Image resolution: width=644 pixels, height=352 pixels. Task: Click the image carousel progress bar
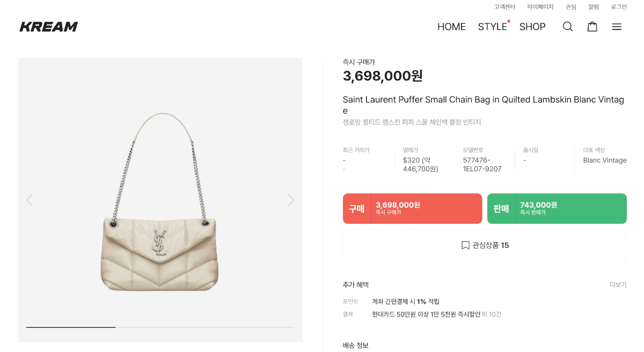coord(160,327)
